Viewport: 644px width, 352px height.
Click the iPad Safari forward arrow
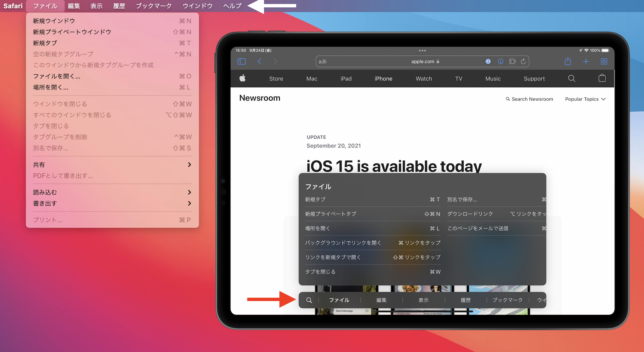[x=275, y=61]
